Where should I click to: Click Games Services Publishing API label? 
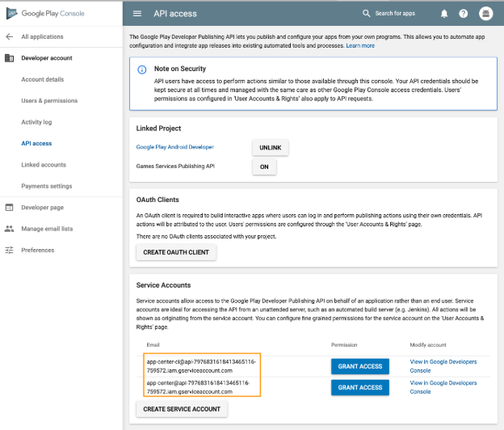coord(175,166)
